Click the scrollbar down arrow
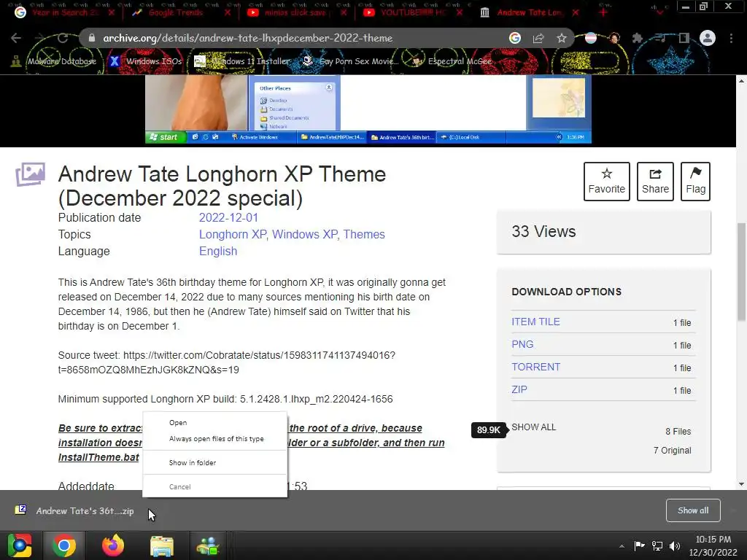 tap(741, 484)
